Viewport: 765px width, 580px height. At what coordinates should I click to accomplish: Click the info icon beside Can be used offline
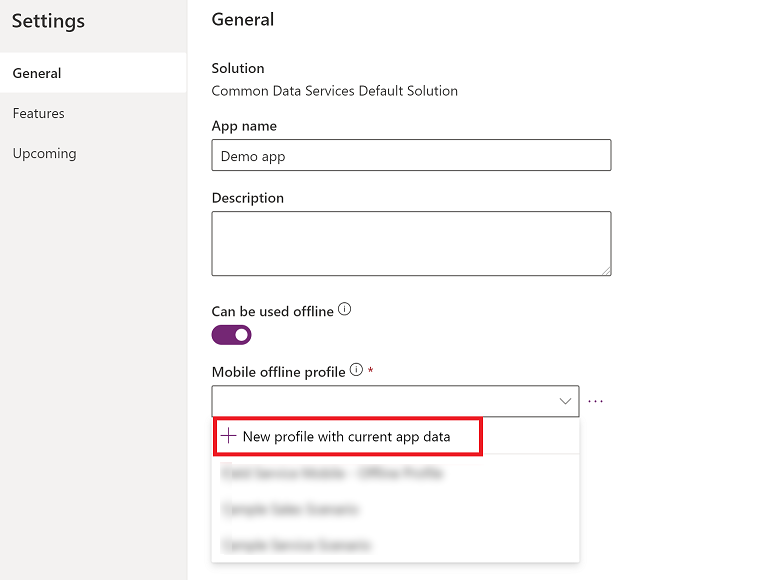coord(345,310)
